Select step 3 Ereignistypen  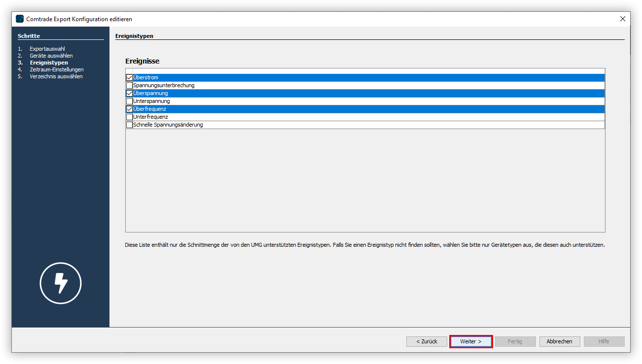coord(48,62)
